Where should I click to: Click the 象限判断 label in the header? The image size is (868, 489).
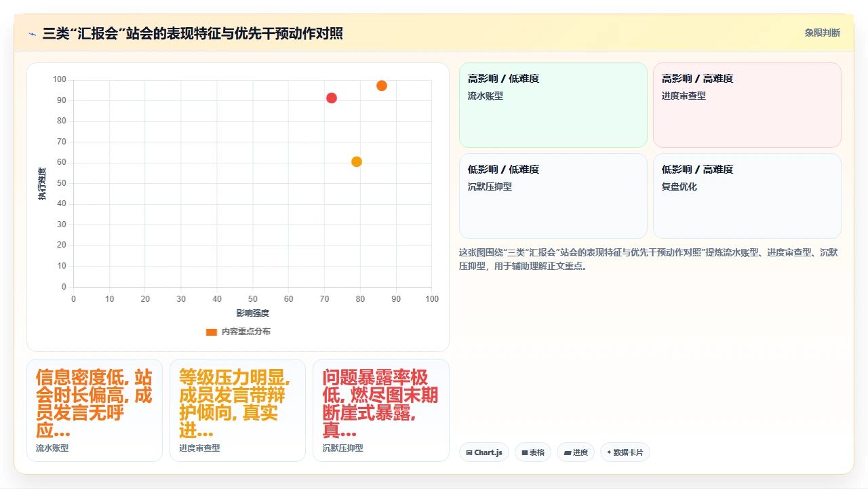pyautogui.click(x=823, y=33)
